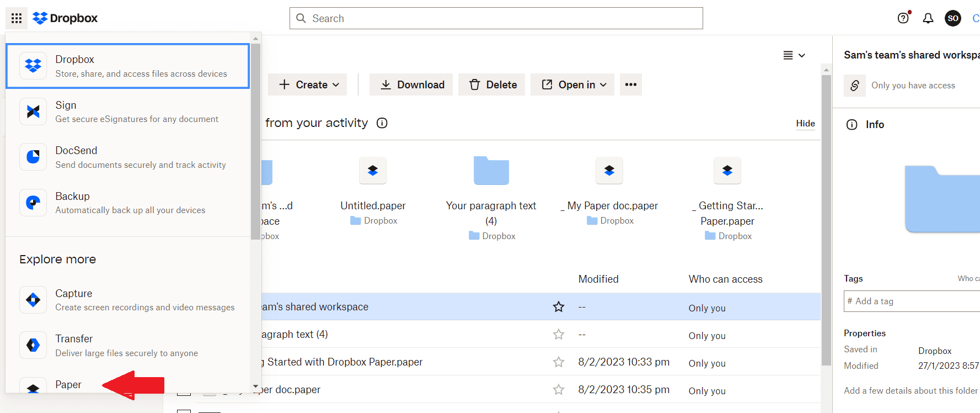Hide the suggested activity section
The width and height of the screenshot is (980, 413).
pos(805,124)
